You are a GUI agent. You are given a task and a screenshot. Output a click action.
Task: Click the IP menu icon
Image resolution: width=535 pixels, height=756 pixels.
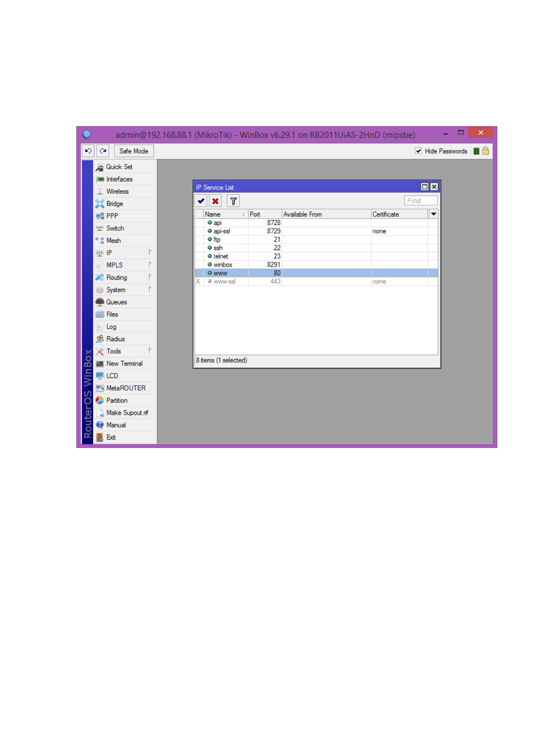coord(100,253)
